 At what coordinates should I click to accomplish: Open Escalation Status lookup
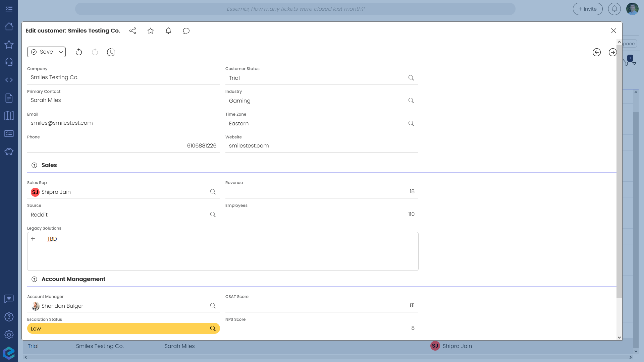pos(213,328)
